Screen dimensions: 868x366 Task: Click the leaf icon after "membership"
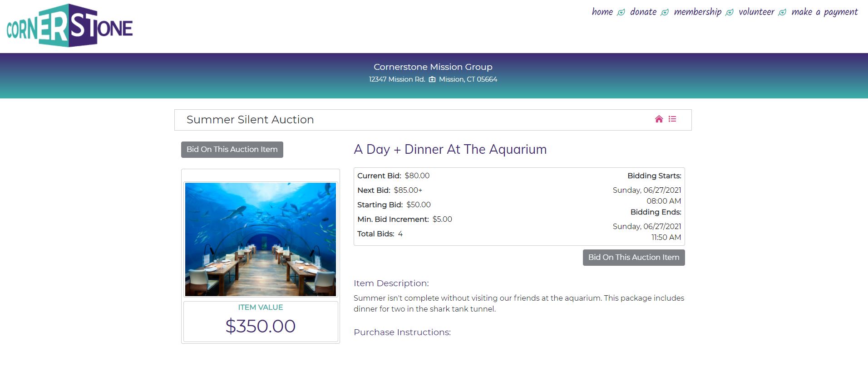pos(730,13)
